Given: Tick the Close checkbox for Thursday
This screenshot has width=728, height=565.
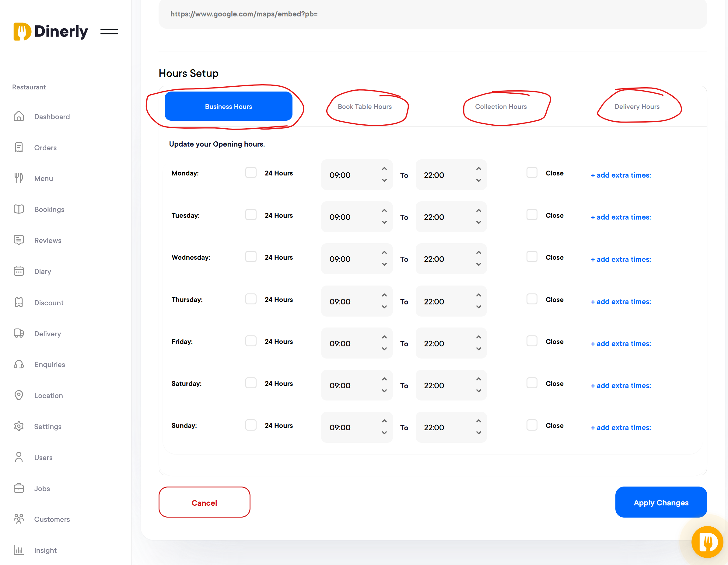Looking at the screenshot, I should [x=532, y=299].
